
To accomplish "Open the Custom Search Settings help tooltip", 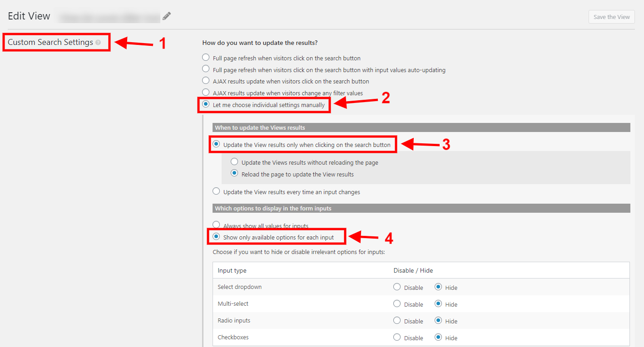I will click(98, 42).
